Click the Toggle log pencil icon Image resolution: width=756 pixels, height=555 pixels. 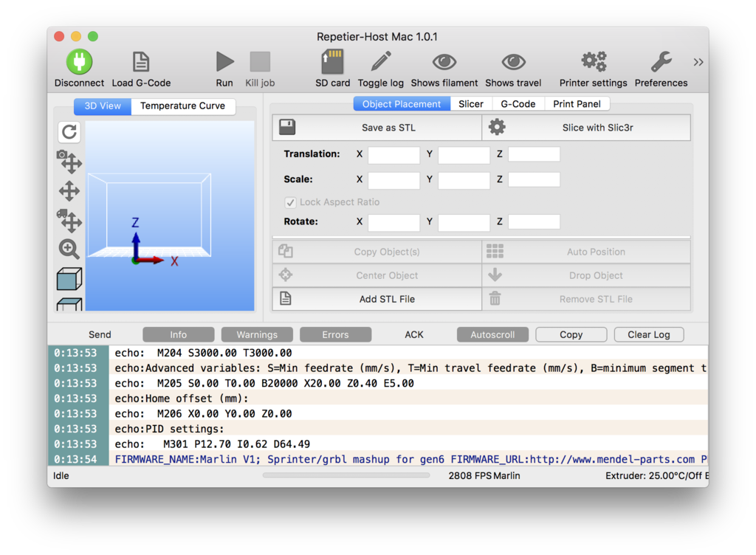coord(380,62)
